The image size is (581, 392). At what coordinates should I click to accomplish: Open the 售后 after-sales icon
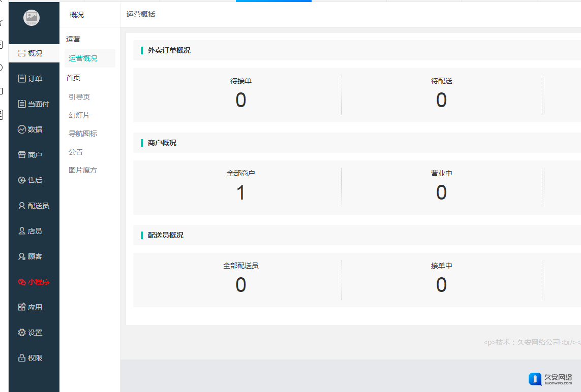tap(22, 180)
